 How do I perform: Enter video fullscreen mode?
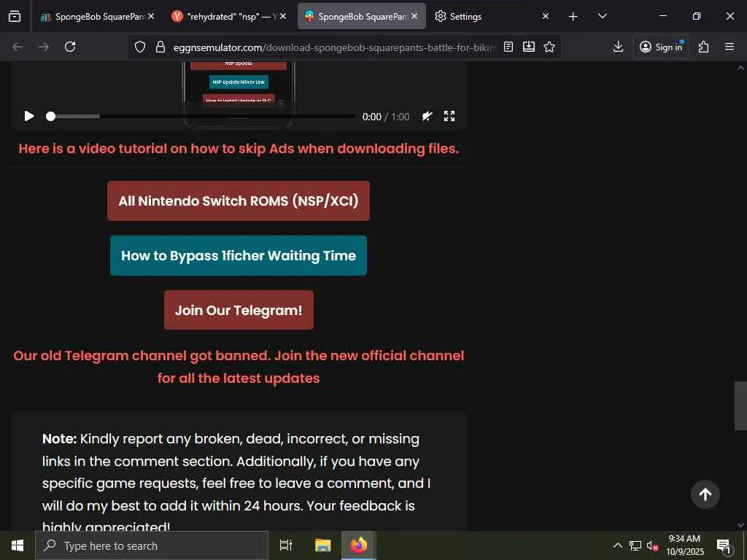(449, 116)
